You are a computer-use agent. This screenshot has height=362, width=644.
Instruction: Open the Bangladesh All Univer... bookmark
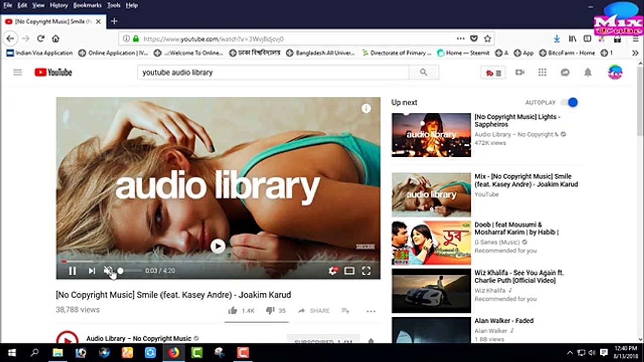[320, 53]
